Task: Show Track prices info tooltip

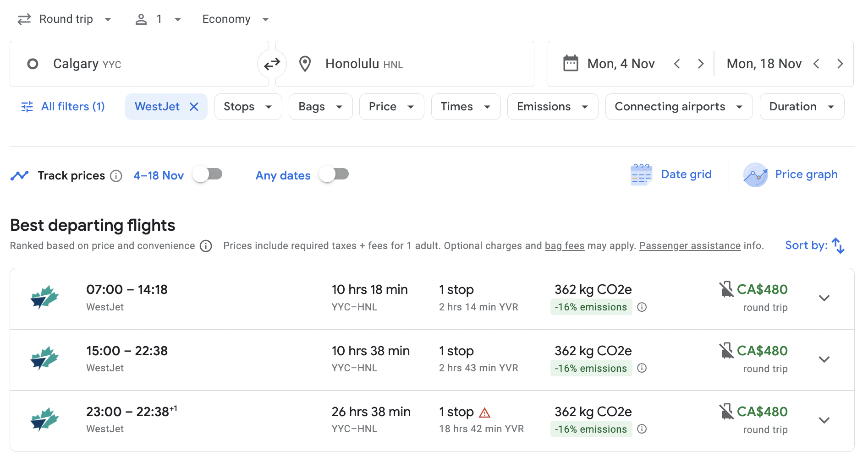Action: tap(116, 176)
